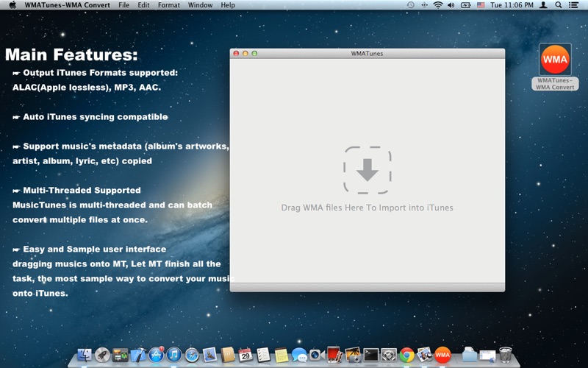
Task: Zoom WMATunes window with green button
Action: pyautogui.click(x=254, y=53)
